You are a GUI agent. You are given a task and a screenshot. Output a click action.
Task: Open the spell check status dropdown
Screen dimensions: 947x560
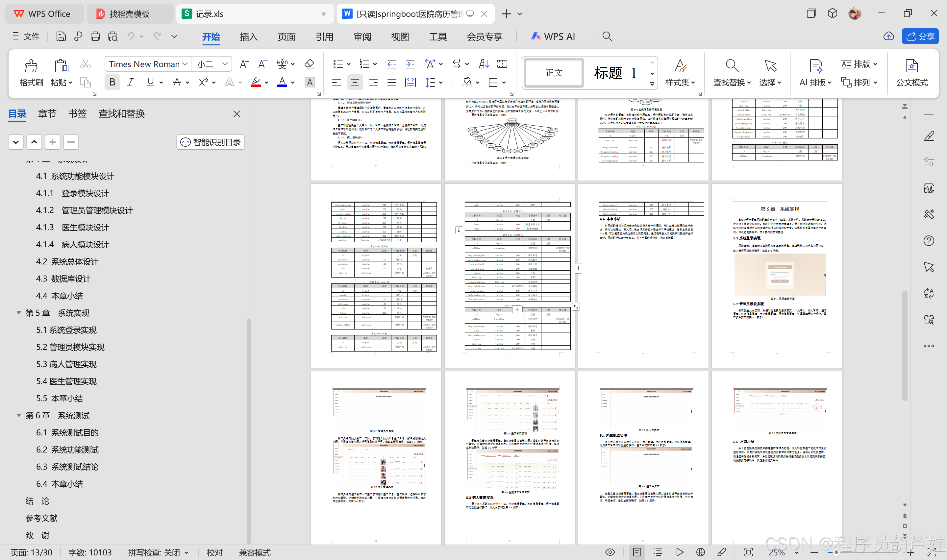(187, 553)
